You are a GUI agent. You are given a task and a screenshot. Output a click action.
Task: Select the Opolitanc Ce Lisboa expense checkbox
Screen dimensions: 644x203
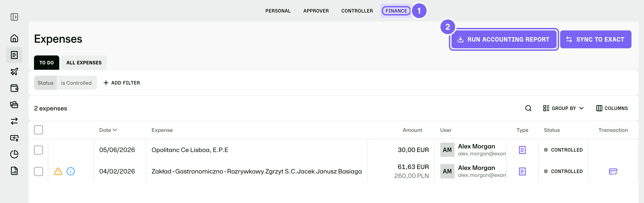point(38,150)
